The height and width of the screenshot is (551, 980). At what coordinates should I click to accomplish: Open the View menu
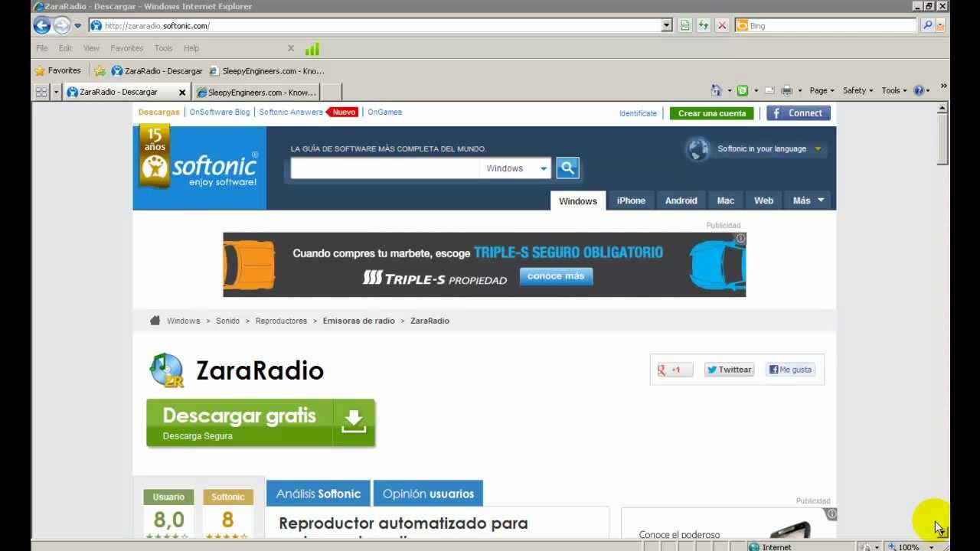click(x=91, y=48)
